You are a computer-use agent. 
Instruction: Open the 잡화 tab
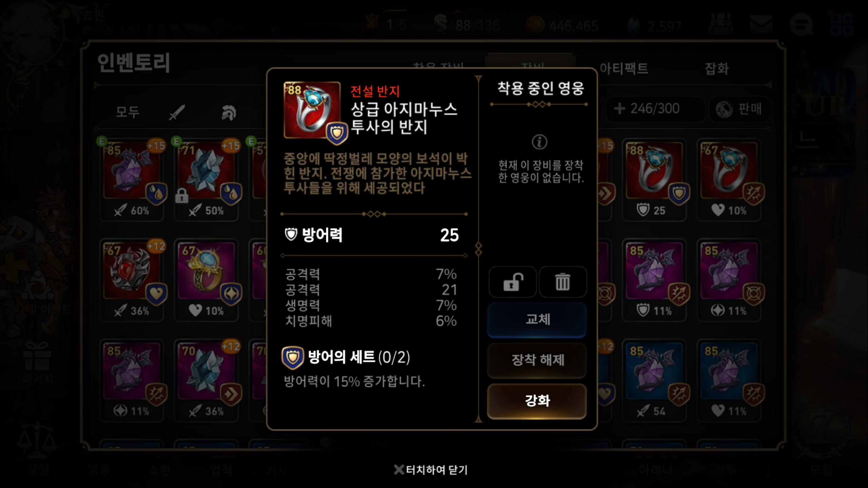(716, 68)
